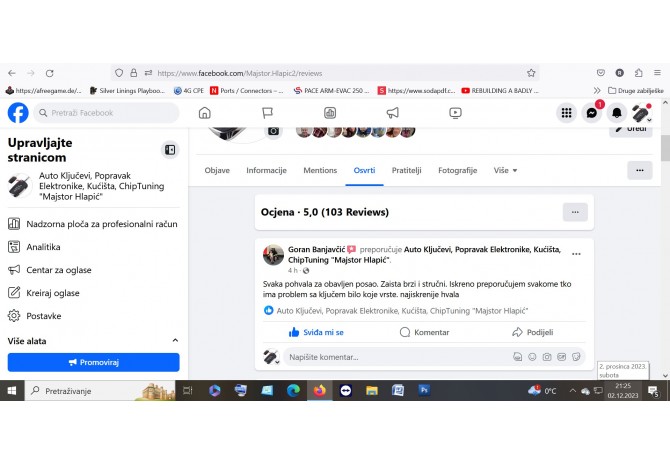Viewport: 670px width, 464px height.
Task: Open Ports / Connectors bookmark
Action: pyautogui.click(x=247, y=91)
